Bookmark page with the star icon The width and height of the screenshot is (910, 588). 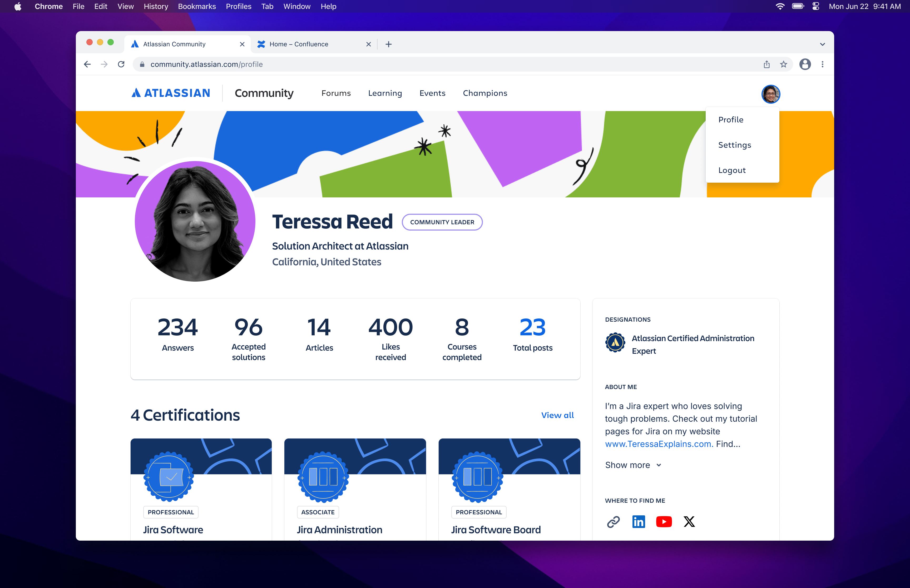tap(783, 64)
